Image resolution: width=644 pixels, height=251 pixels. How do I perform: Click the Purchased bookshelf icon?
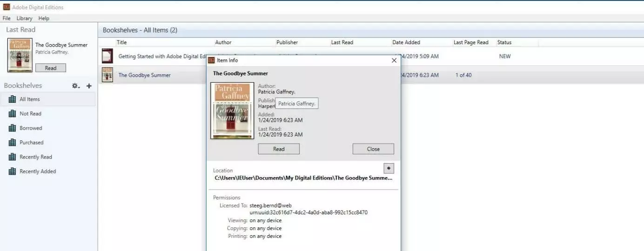12,142
